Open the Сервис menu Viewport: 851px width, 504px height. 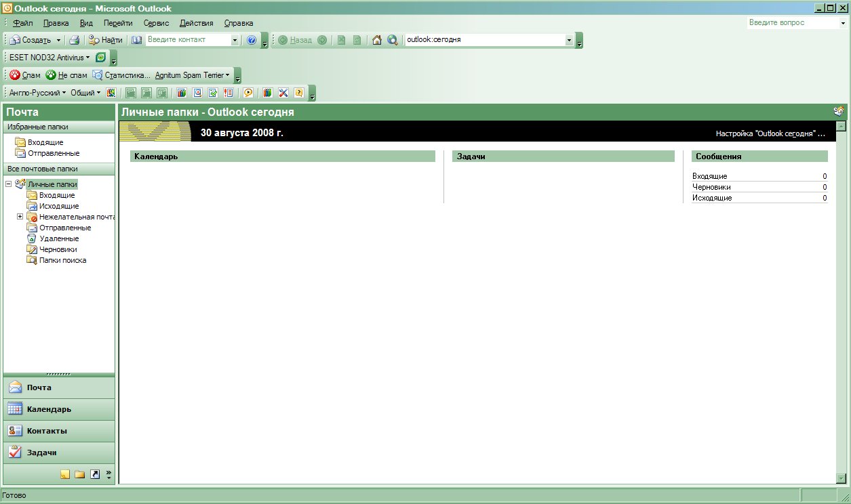(156, 23)
